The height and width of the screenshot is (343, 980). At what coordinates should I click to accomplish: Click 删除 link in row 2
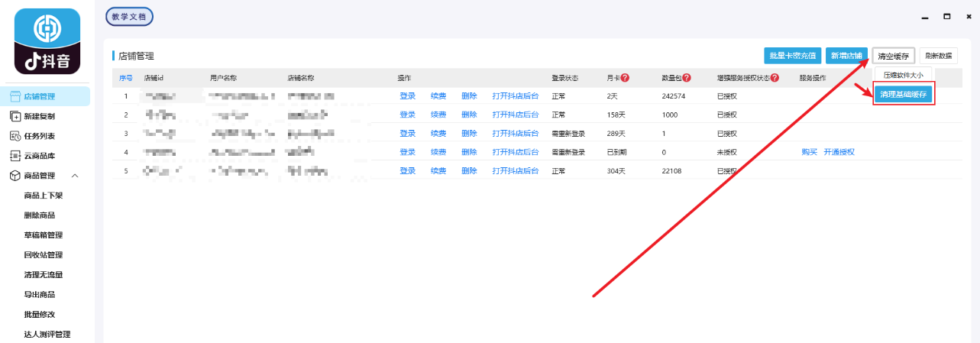coord(469,115)
